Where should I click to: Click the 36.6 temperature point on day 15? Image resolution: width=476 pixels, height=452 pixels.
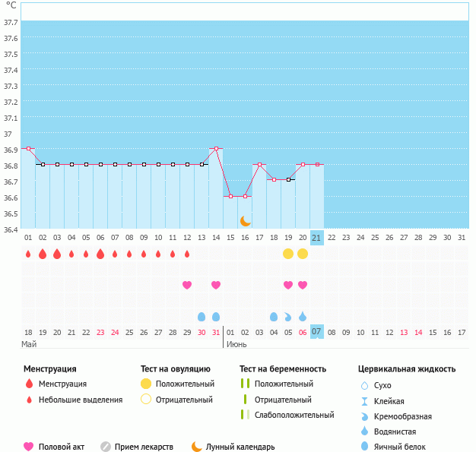click(230, 196)
